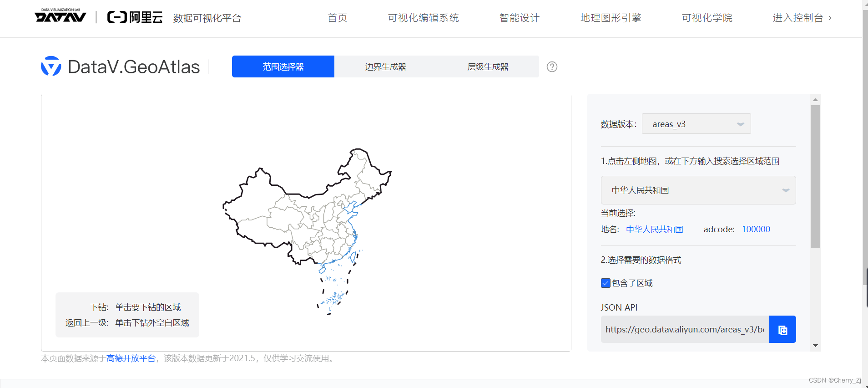This screenshot has width=868, height=388.
Task: Click the adcode 100000 link
Action: tap(756, 229)
